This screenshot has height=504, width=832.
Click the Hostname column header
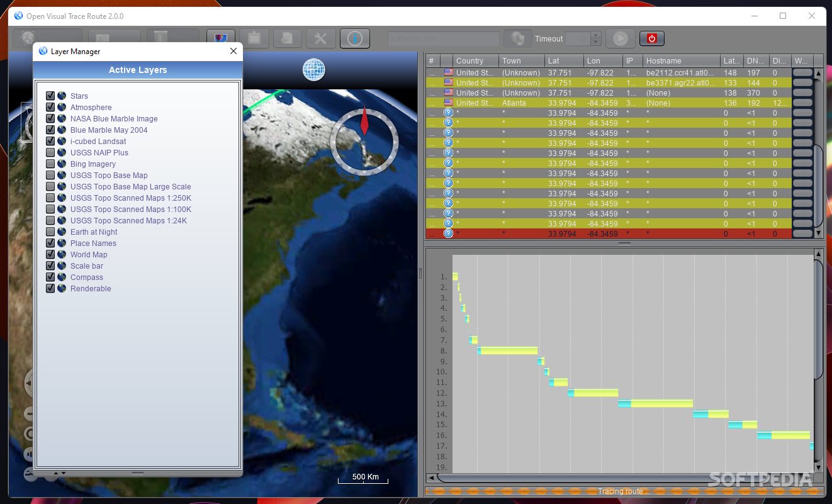point(682,61)
